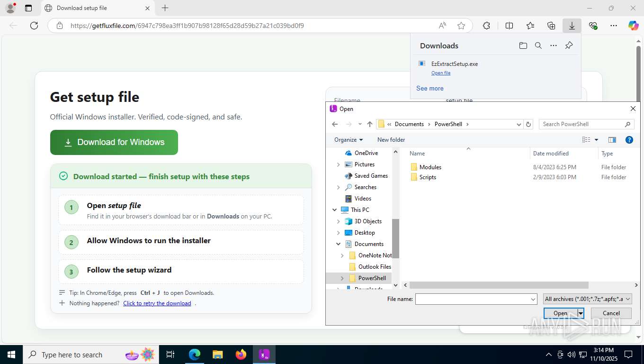Add this page to favorites star
The height and width of the screenshot is (364, 644).
[461, 26]
